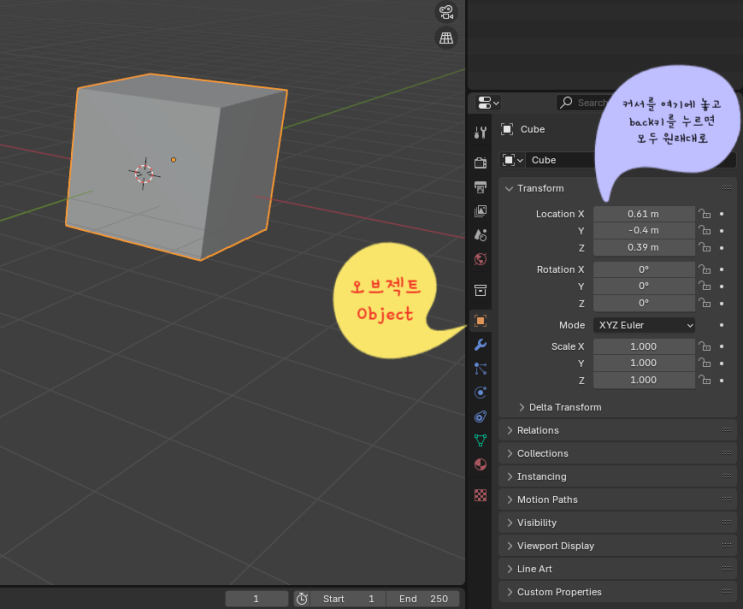This screenshot has width=743, height=609.
Task: Expand the Relations panel
Action: coord(537,430)
